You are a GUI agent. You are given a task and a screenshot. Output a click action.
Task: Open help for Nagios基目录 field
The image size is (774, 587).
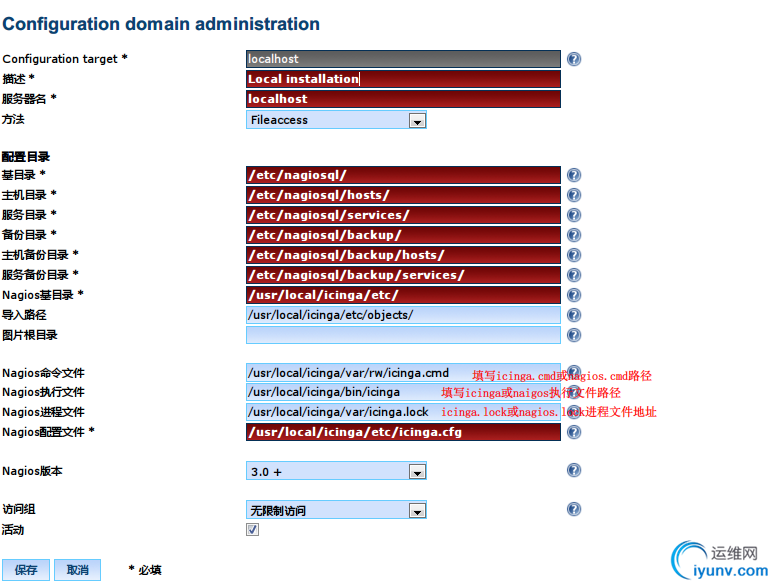[574, 295]
